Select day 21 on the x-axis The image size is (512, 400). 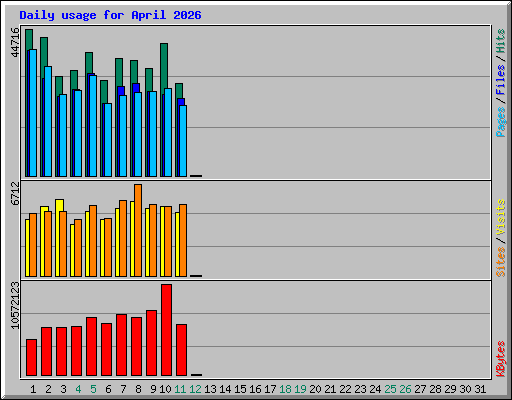(330, 389)
